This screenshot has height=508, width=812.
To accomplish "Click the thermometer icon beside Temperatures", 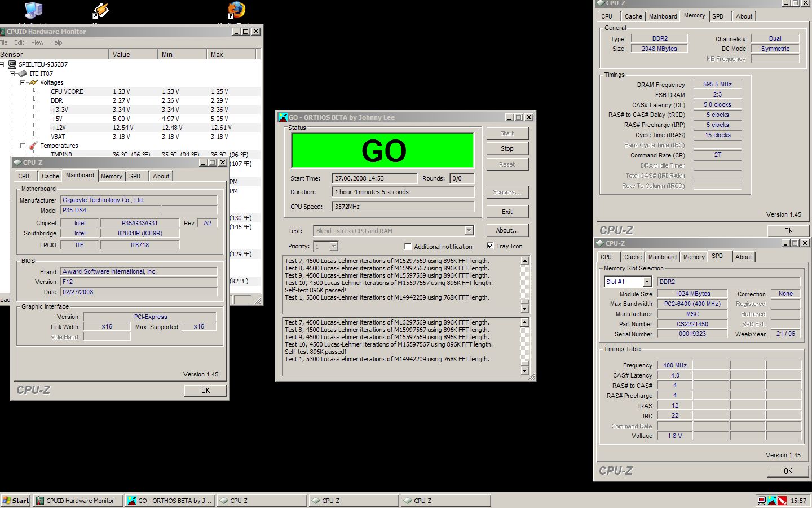I will pos(33,146).
